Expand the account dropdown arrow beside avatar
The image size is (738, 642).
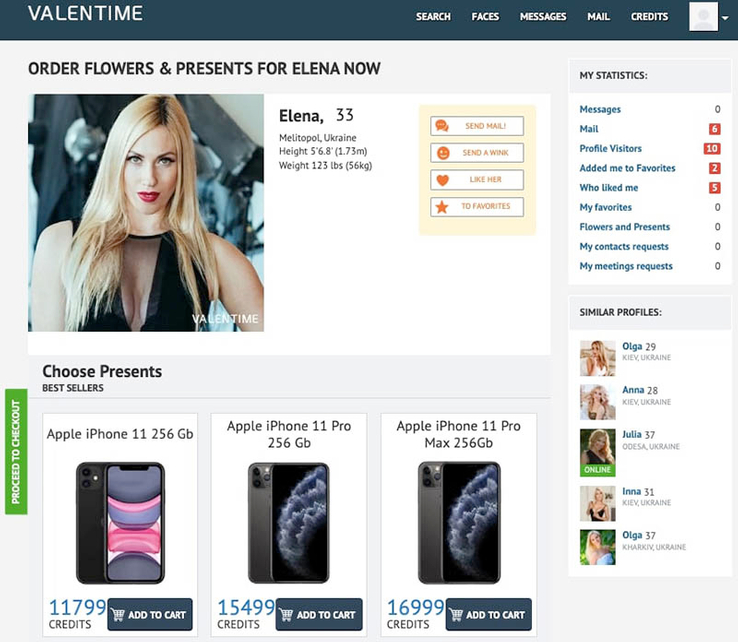(x=725, y=17)
